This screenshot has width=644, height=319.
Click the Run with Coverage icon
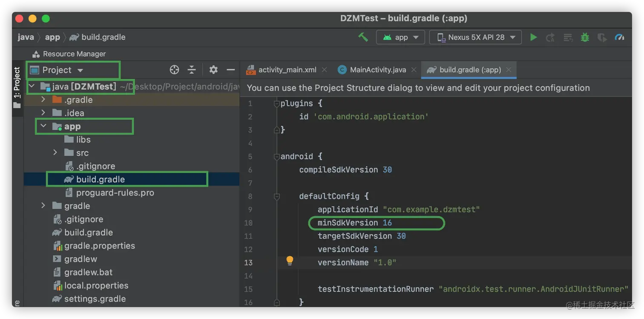(x=602, y=37)
